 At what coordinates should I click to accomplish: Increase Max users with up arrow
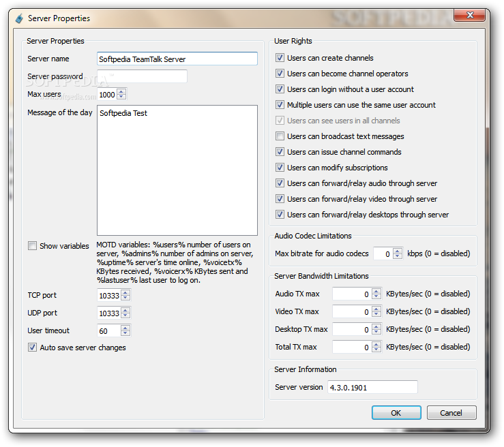point(121,92)
